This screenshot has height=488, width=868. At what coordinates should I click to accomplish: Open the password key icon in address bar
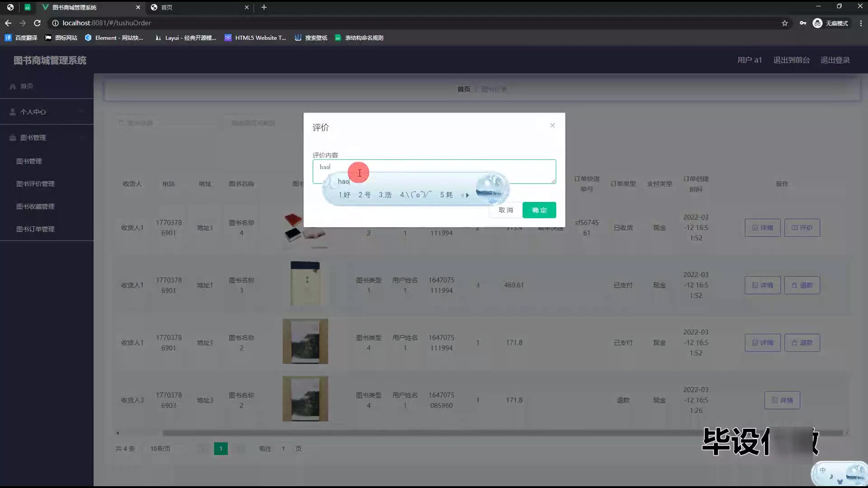tap(803, 23)
